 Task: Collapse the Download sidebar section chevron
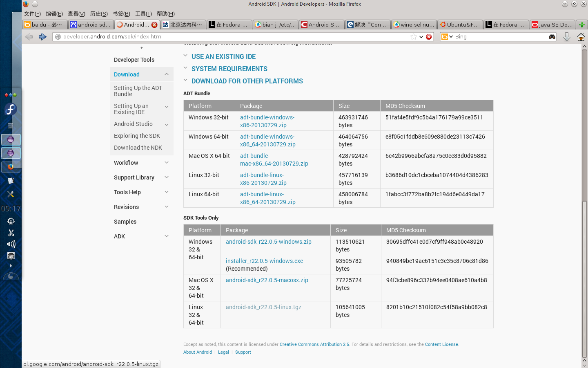(167, 74)
